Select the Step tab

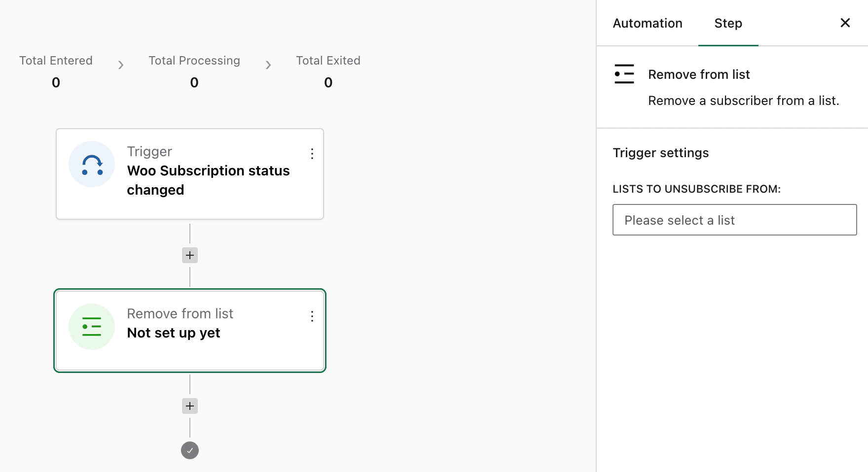coord(728,23)
